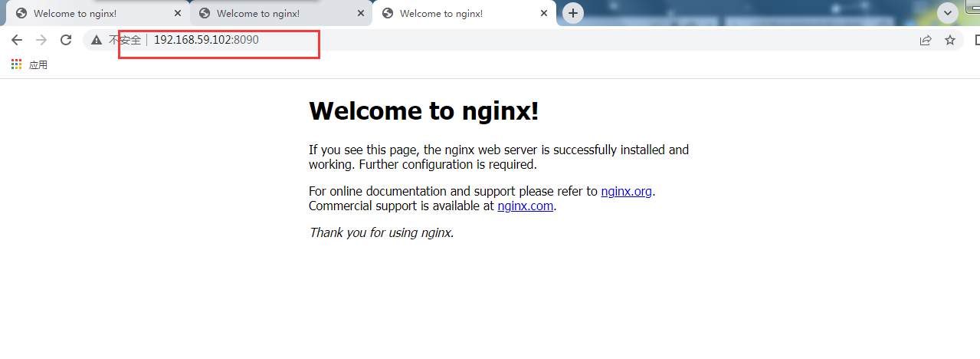
Task: Reload the nginx page
Action: (x=66, y=40)
